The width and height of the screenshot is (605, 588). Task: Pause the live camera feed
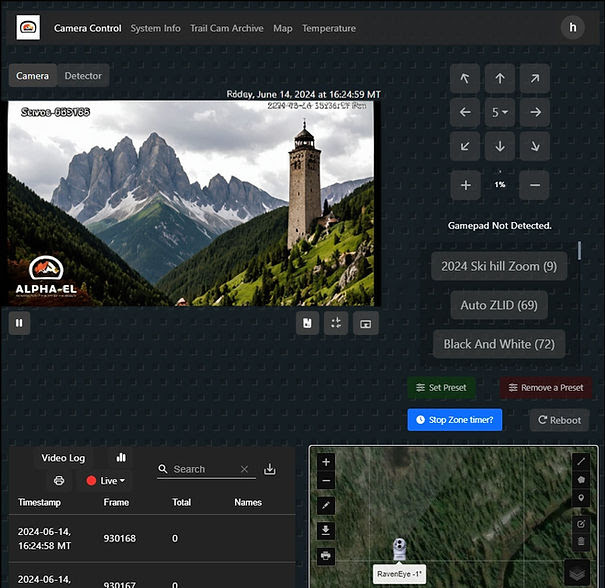click(20, 323)
